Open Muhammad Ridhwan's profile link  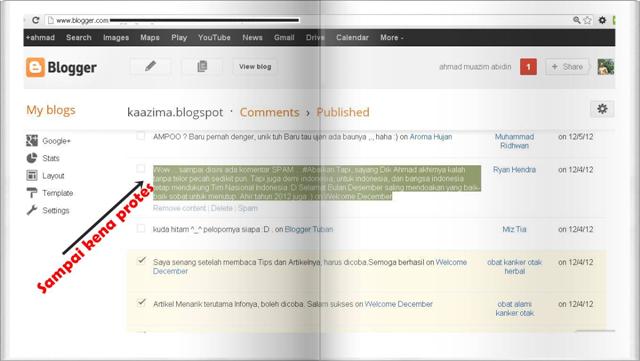(x=514, y=141)
